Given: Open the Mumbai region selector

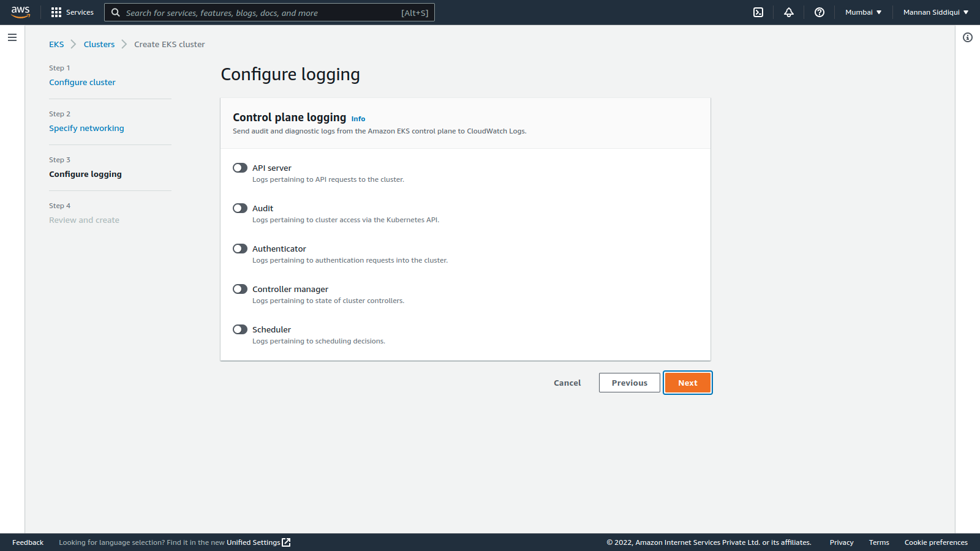Looking at the screenshot, I should (x=863, y=12).
